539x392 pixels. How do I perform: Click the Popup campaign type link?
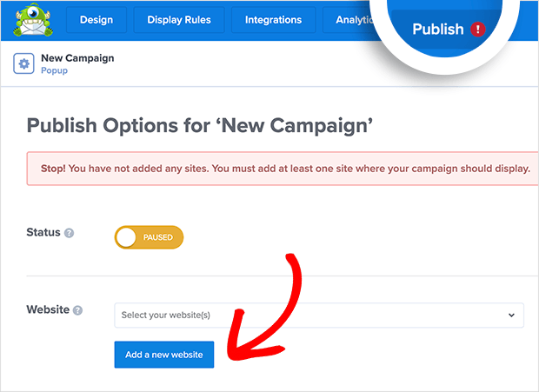tap(54, 70)
